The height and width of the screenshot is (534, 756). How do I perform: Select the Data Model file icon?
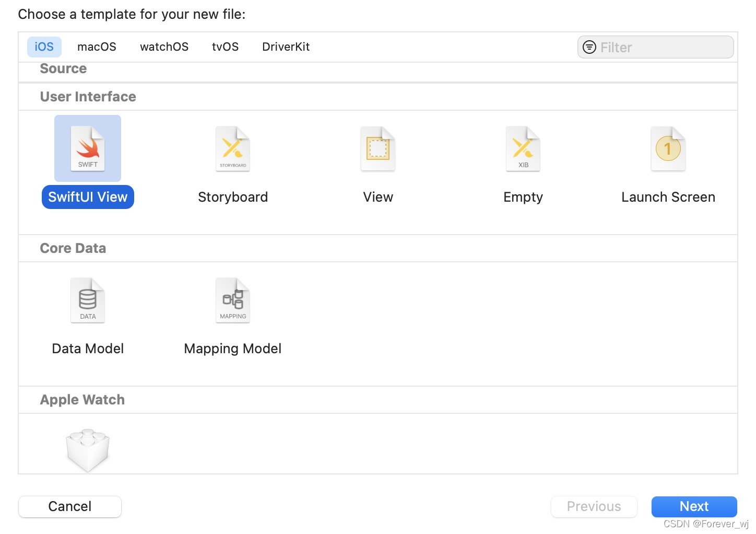[x=88, y=300]
